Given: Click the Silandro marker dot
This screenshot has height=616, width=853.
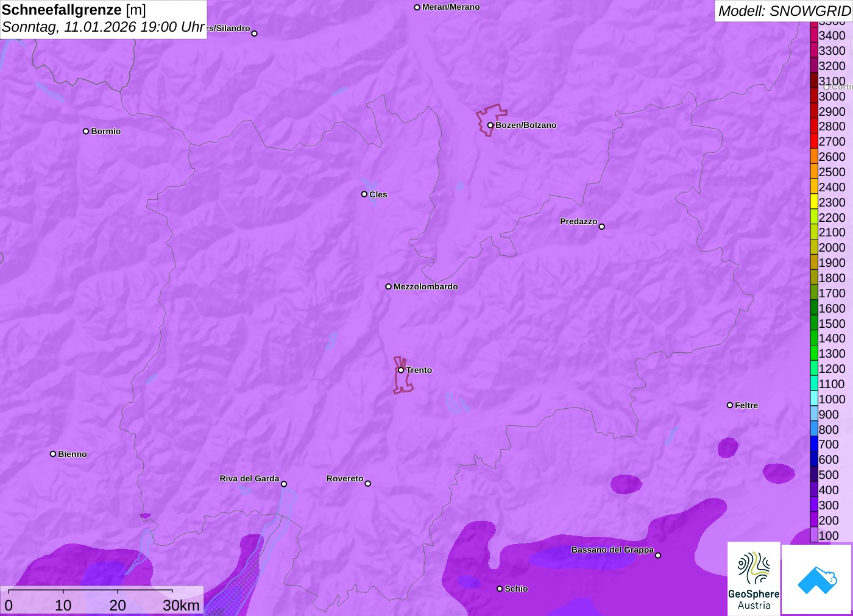Looking at the screenshot, I should (255, 34).
